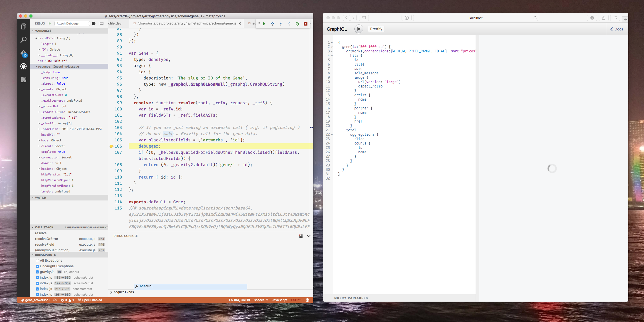Click the Docs expander in GraphiQL panel
The image size is (644, 322).
[617, 29]
